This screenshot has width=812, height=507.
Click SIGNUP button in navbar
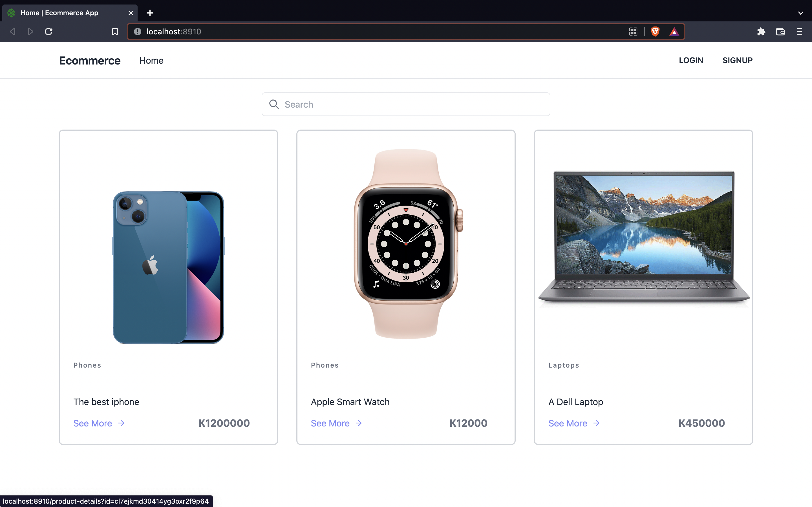click(737, 60)
